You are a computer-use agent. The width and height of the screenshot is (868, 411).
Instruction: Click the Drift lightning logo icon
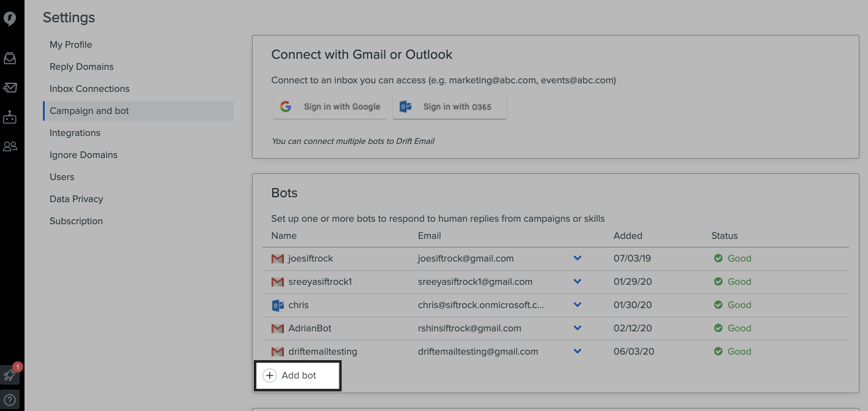[10, 19]
